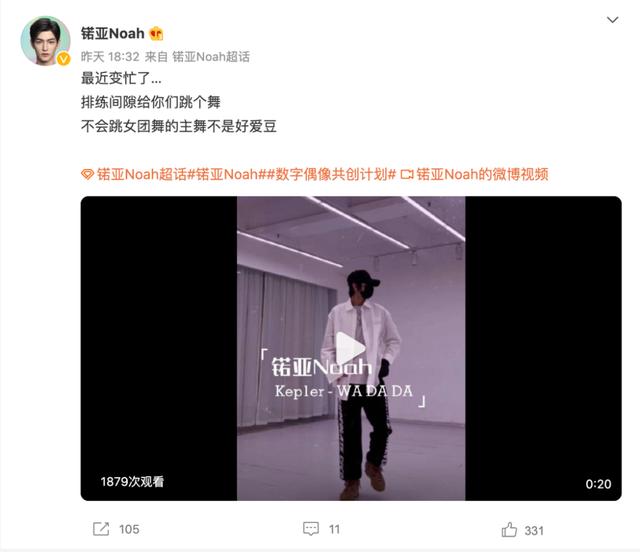Viewport: 640px width, 552px height.
Task: Click the 诺亚Noah profile avatar
Action: [45, 40]
